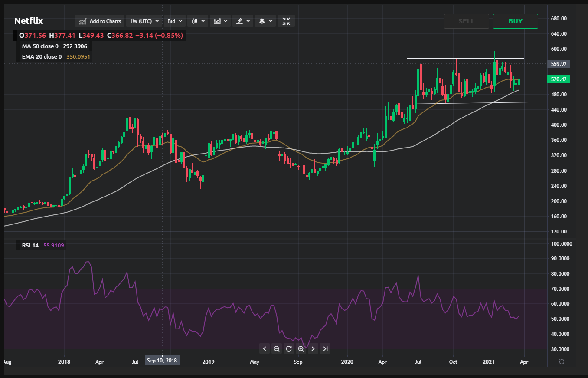Click the Netflix symbol title
This screenshot has height=378, width=588.
point(29,21)
